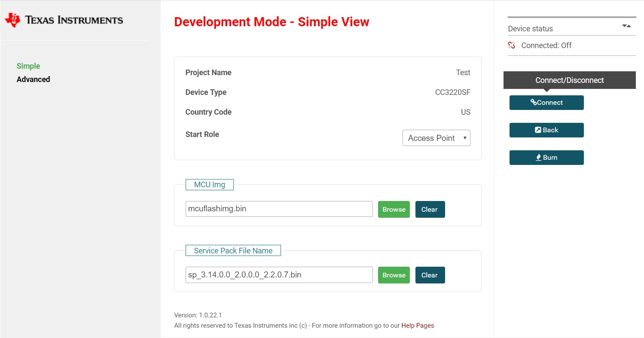The height and width of the screenshot is (338, 644).
Task: Click the 'Project Name' label
Action: (208, 73)
